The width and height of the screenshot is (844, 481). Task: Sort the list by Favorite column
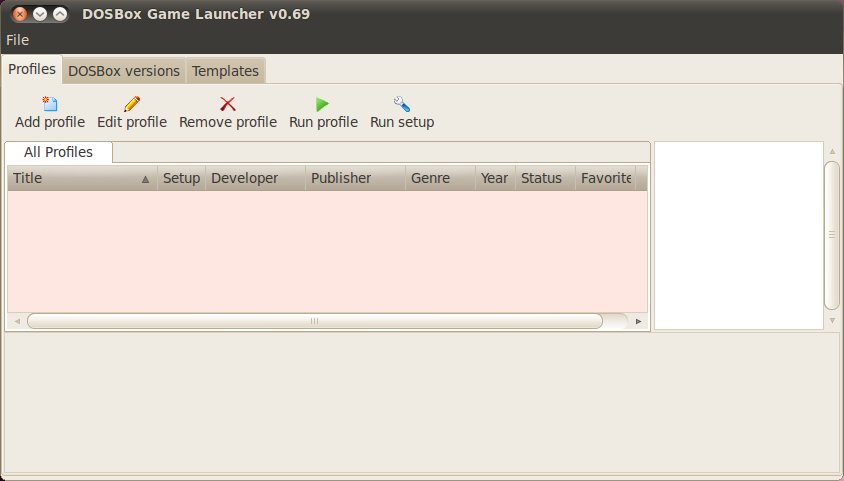pyautogui.click(x=606, y=178)
